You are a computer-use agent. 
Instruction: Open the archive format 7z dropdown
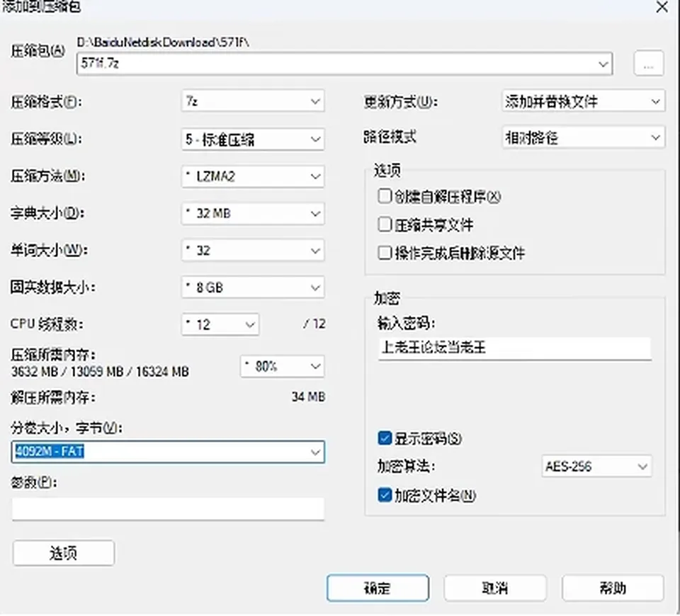[x=253, y=101]
